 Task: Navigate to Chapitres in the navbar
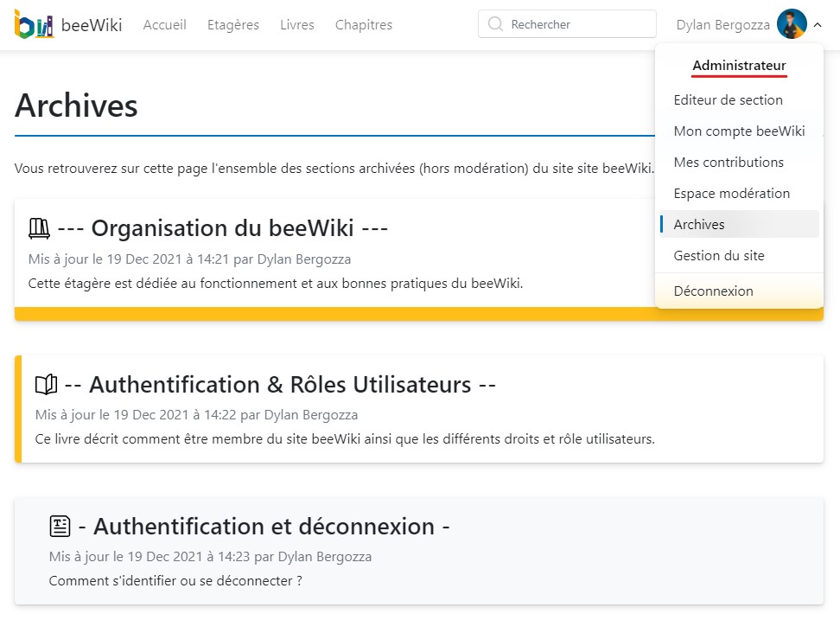[364, 25]
